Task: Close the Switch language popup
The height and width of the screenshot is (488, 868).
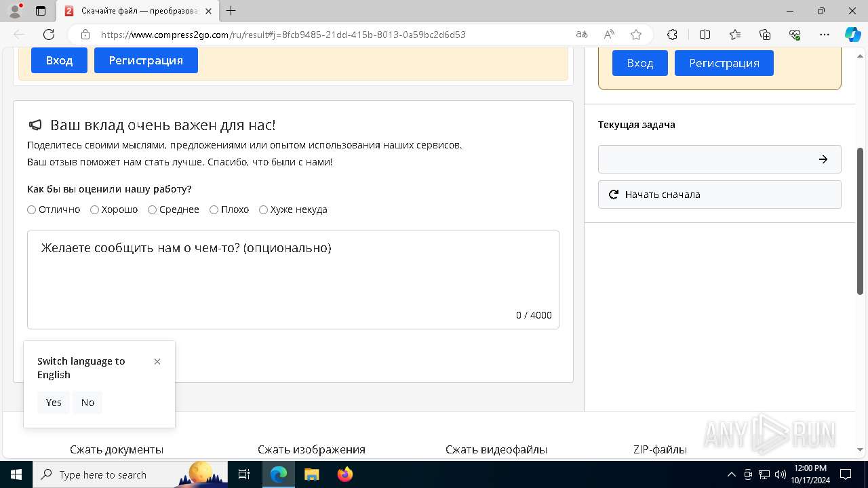Action: tap(157, 362)
